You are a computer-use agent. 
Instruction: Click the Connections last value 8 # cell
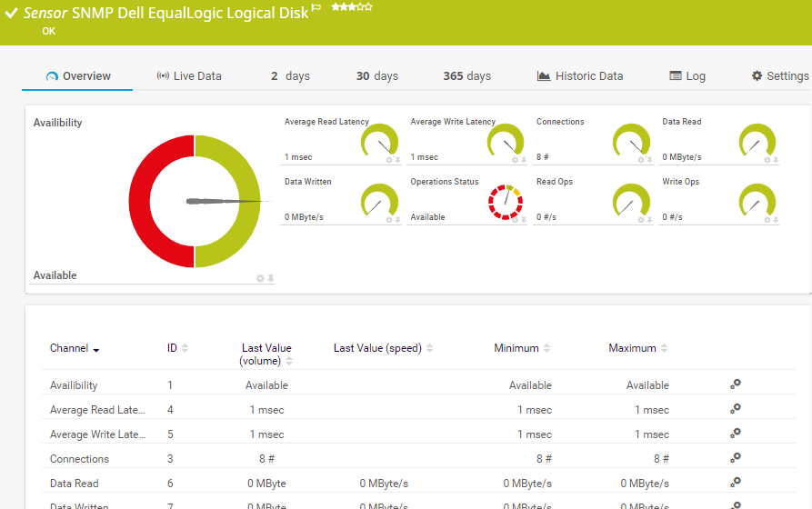point(266,459)
